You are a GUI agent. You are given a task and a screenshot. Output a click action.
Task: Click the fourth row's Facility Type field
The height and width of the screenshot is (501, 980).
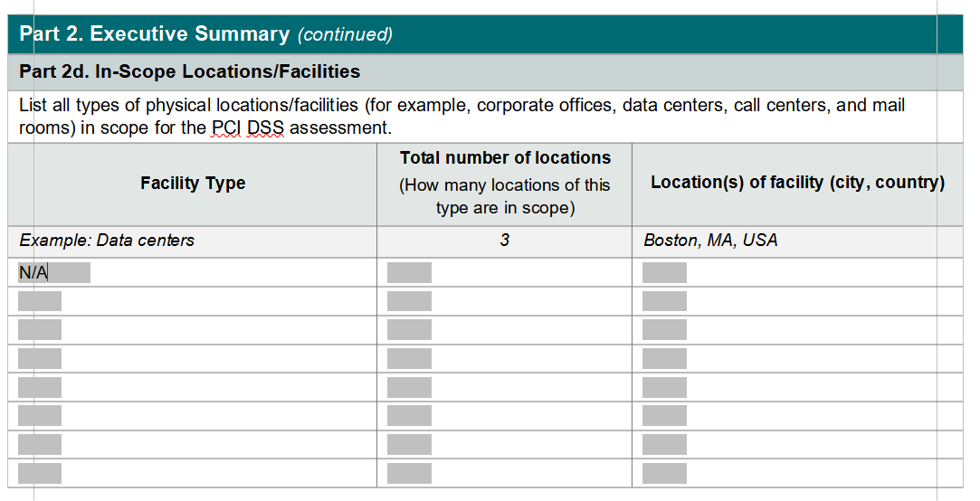40,358
